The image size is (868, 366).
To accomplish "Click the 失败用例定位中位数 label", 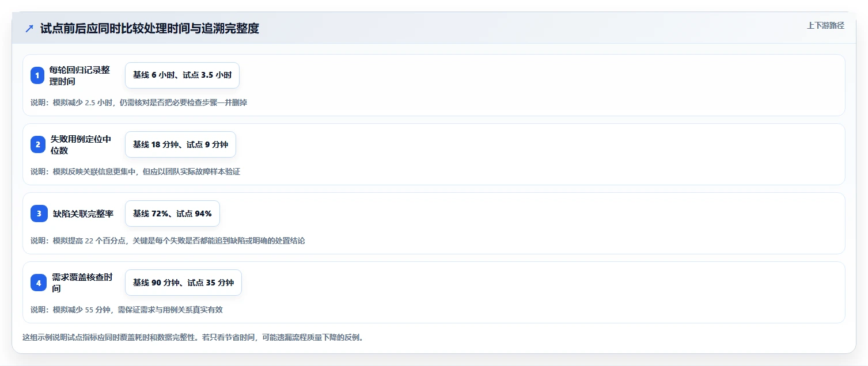I will pyautogui.click(x=81, y=144).
